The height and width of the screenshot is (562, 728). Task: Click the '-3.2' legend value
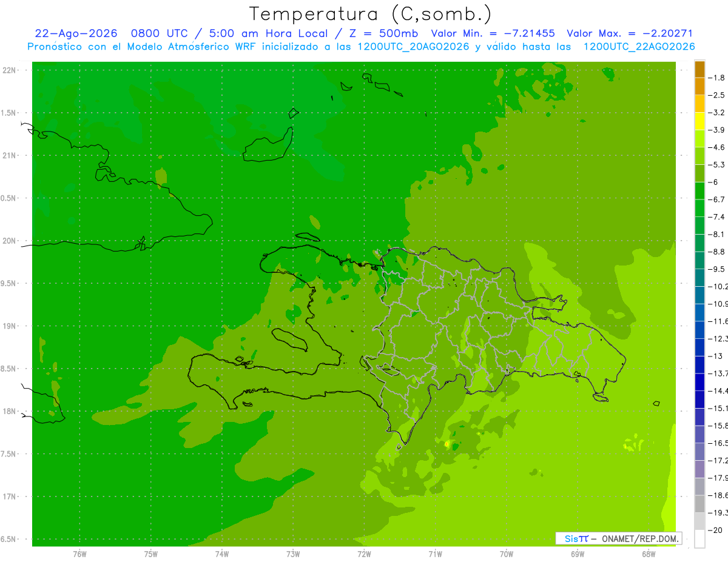click(x=716, y=113)
